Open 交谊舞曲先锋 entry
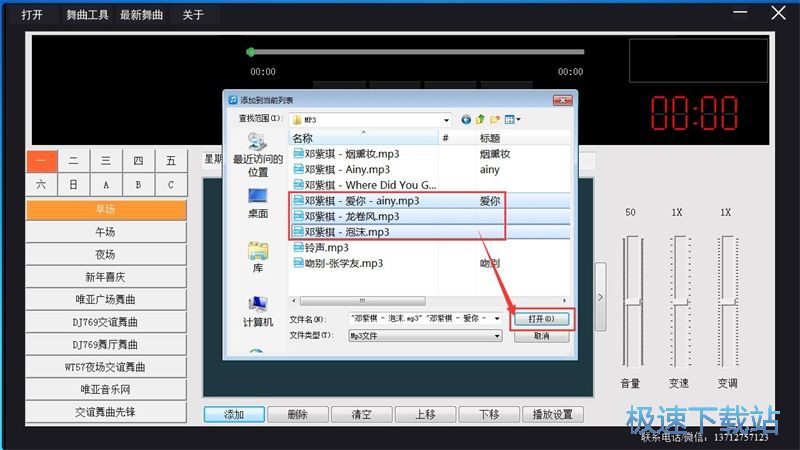This screenshot has width=800, height=450. pos(106,412)
